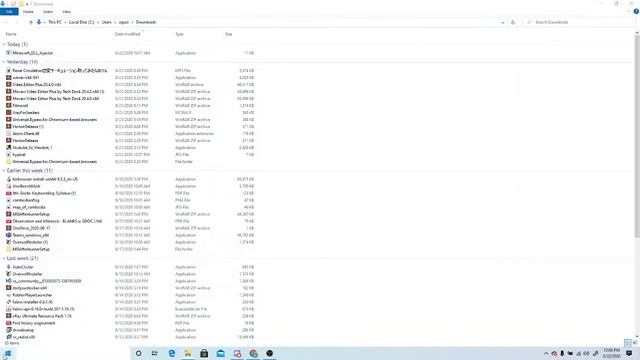The width and height of the screenshot is (640, 360).
Task: Select the AutoClicker application icon
Action: point(9,267)
